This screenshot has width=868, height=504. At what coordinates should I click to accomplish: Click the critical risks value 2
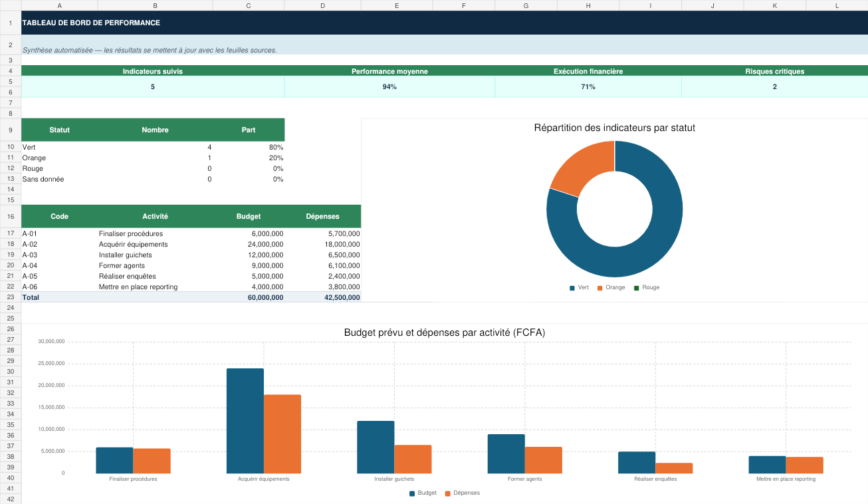pyautogui.click(x=775, y=86)
